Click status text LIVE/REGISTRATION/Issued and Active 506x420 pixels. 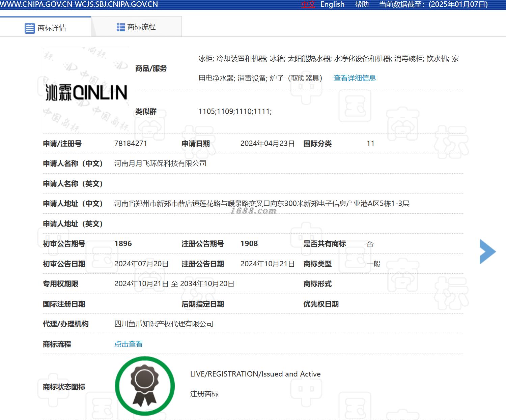coord(255,374)
